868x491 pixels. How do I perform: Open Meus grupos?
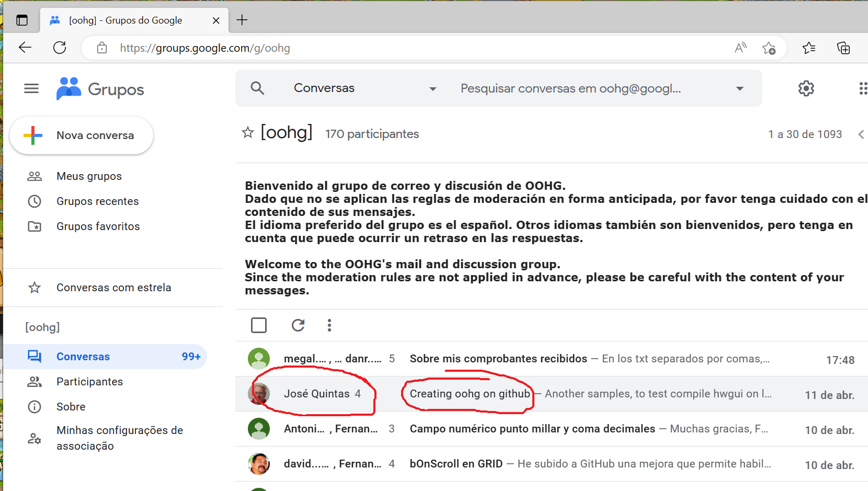coord(89,176)
